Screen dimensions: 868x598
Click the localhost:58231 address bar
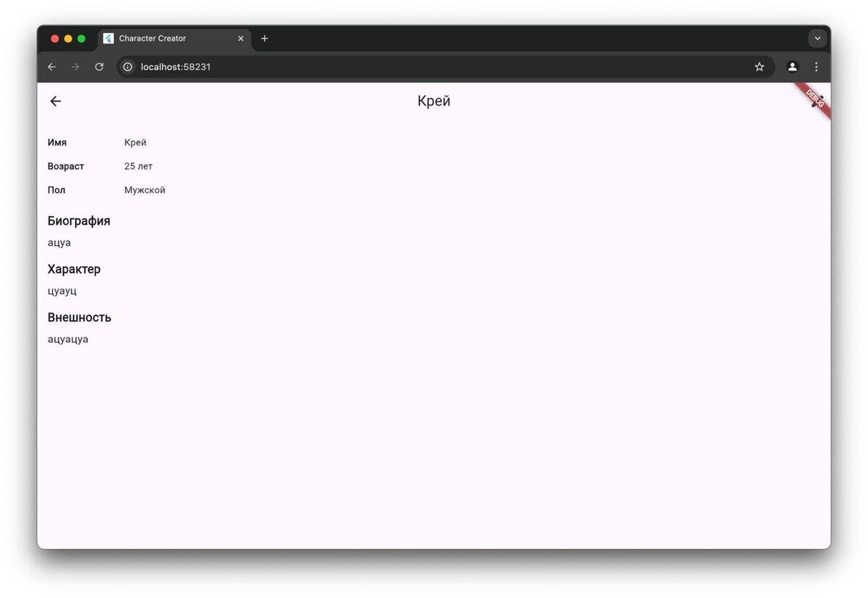(x=445, y=67)
